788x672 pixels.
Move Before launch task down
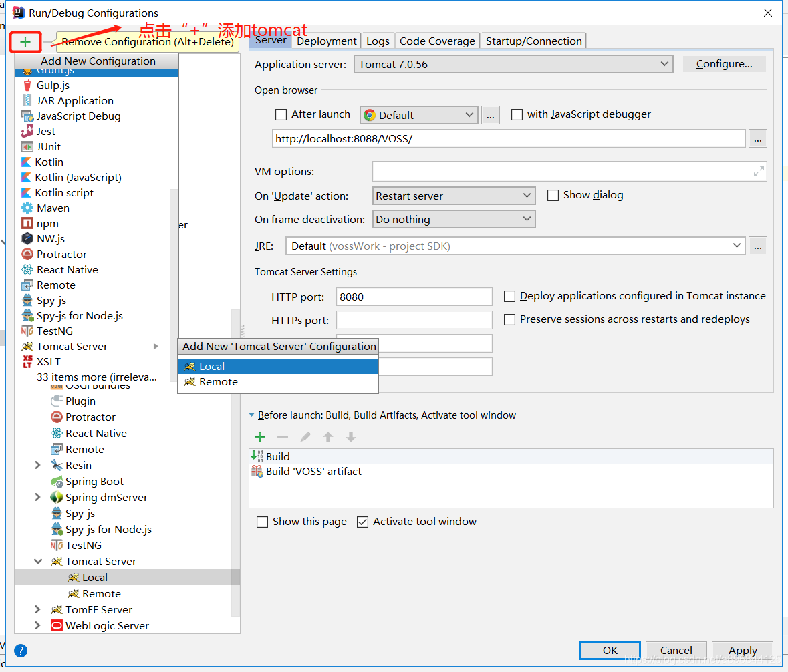point(351,437)
